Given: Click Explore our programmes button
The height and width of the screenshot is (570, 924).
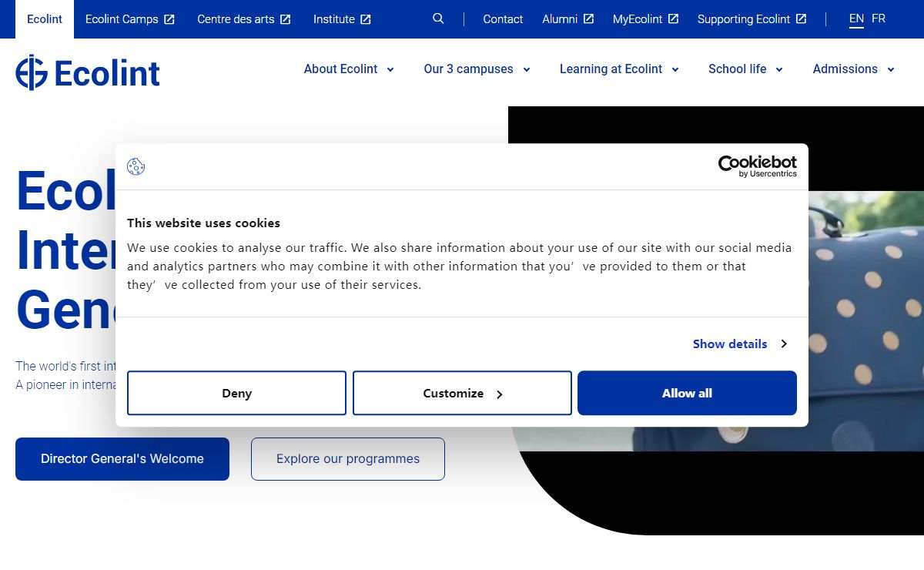Looking at the screenshot, I should pyautogui.click(x=348, y=459).
